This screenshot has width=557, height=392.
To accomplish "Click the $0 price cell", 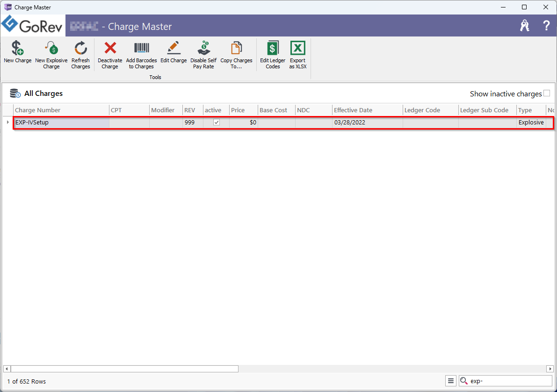I will point(244,122).
